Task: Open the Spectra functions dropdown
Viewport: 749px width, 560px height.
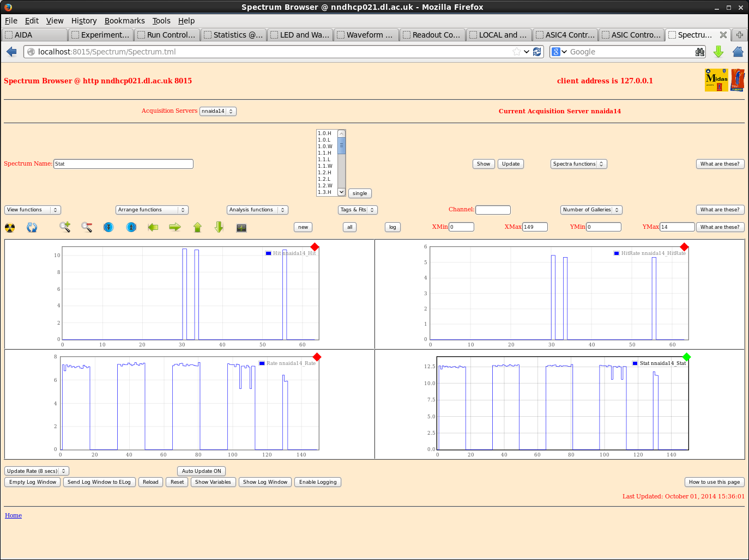Action: (579, 164)
